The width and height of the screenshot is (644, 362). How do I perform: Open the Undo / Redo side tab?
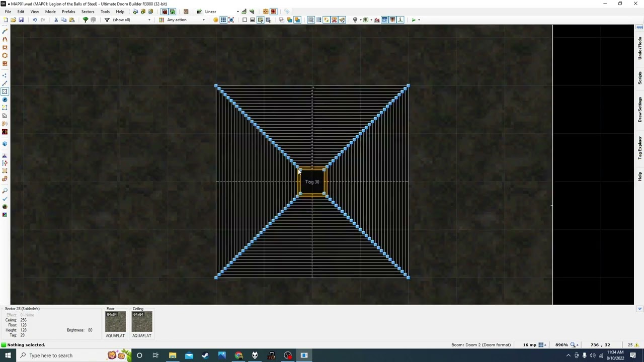click(639, 47)
